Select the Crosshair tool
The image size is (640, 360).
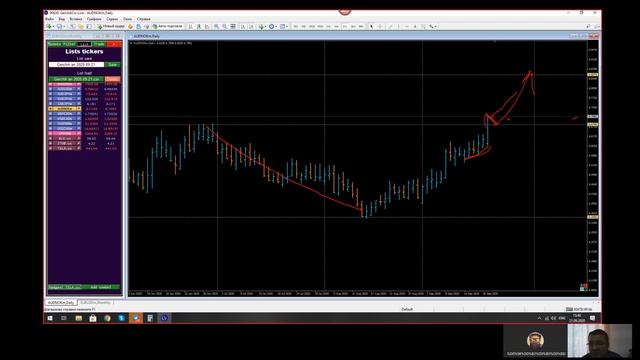[x=380, y=27]
